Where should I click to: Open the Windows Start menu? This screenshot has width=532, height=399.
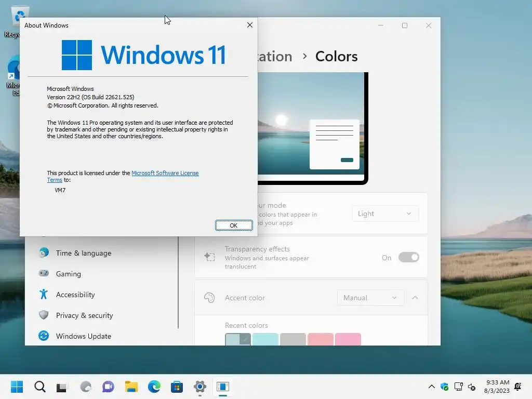coord(17,387)
